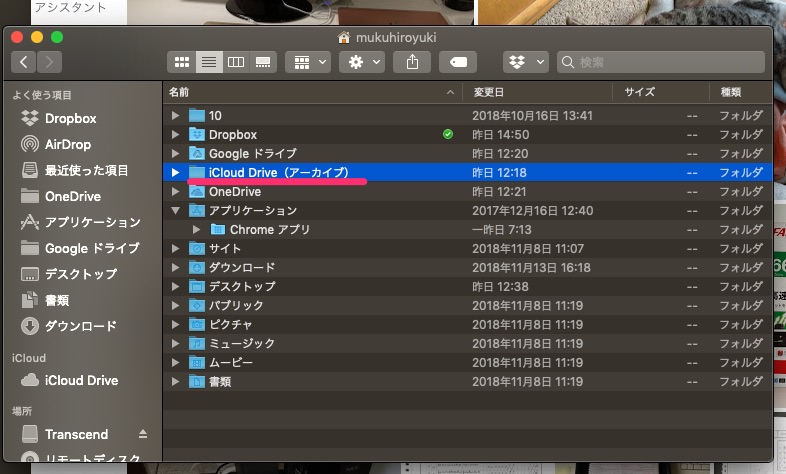Click the 検索 search field
The height and width of the screenshot is (474, 786).
(661, 62)
